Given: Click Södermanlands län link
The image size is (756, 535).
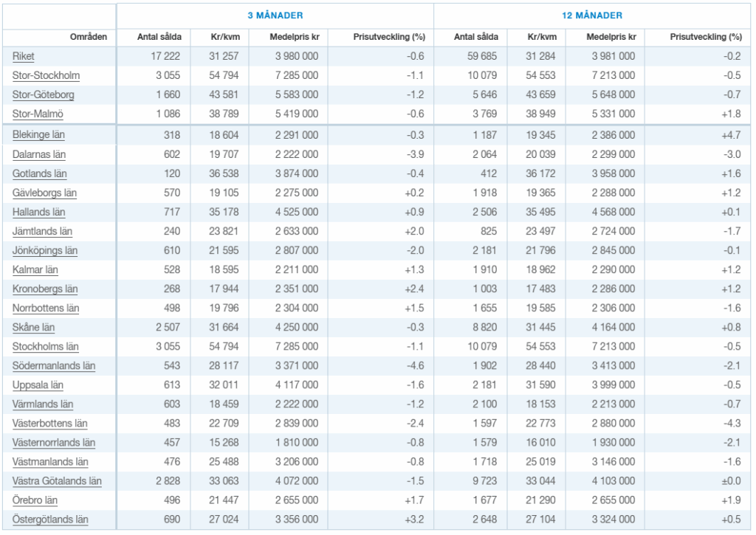Looking at the screenshot, I should [x=54, y=365].
